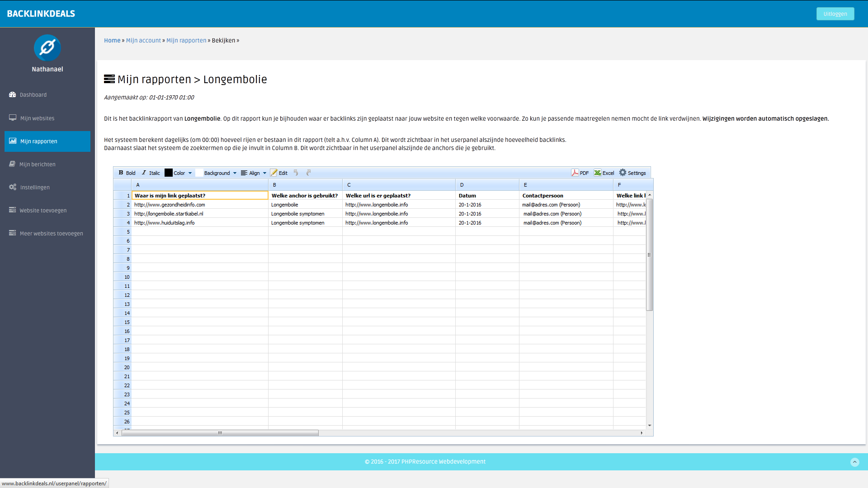Click the black text Color swatch

[169, 173]
